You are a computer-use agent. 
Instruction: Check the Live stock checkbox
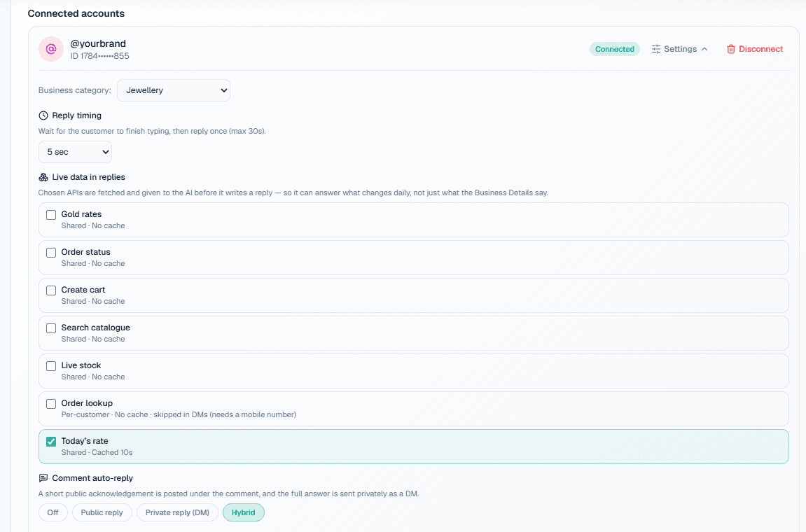(51, 366)
